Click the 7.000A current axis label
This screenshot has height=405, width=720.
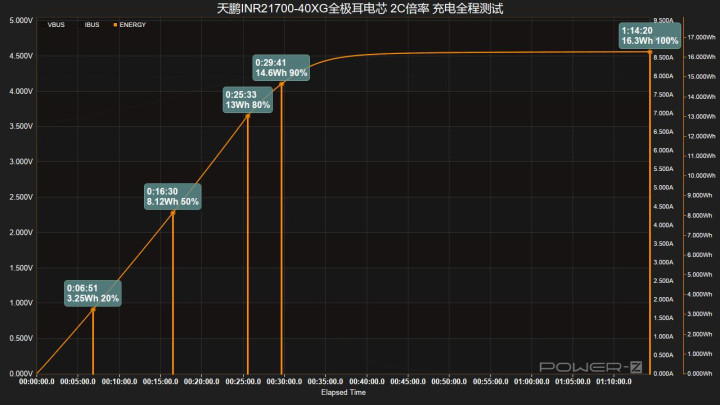663,113
